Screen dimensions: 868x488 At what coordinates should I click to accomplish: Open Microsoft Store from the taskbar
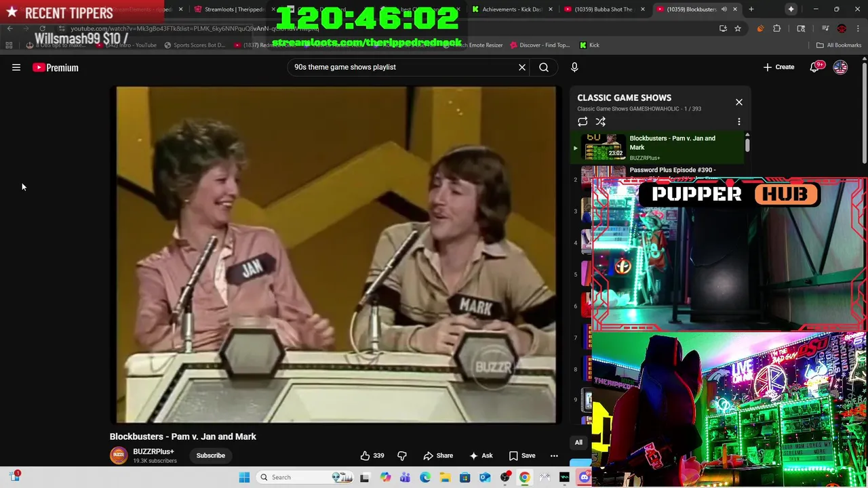[465, 477]
